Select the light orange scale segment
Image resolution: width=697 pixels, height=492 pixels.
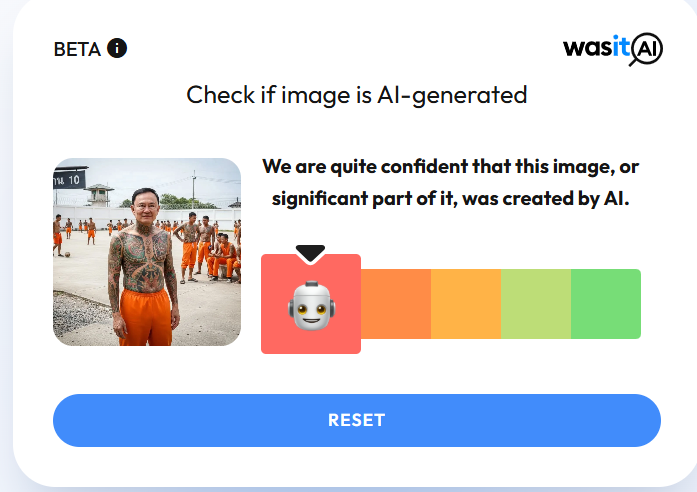tap(466, 304)
